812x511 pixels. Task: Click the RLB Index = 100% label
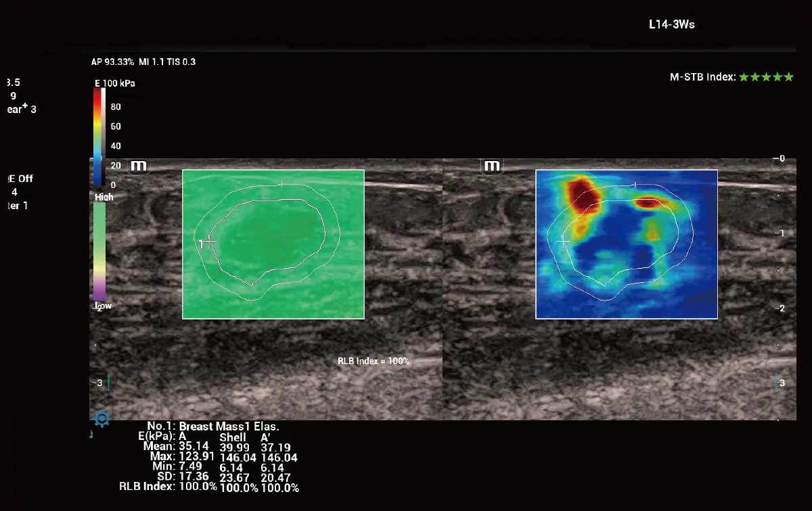coord(374,361)
